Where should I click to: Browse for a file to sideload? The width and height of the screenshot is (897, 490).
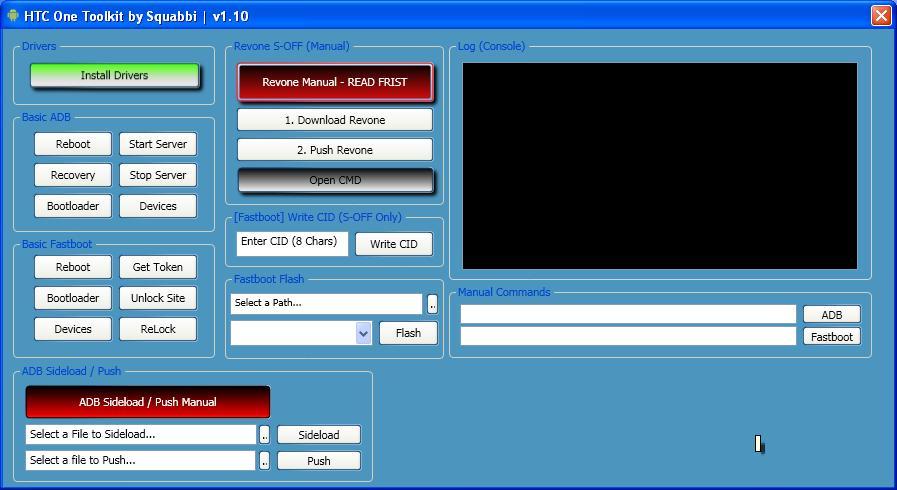pos(264,435)
